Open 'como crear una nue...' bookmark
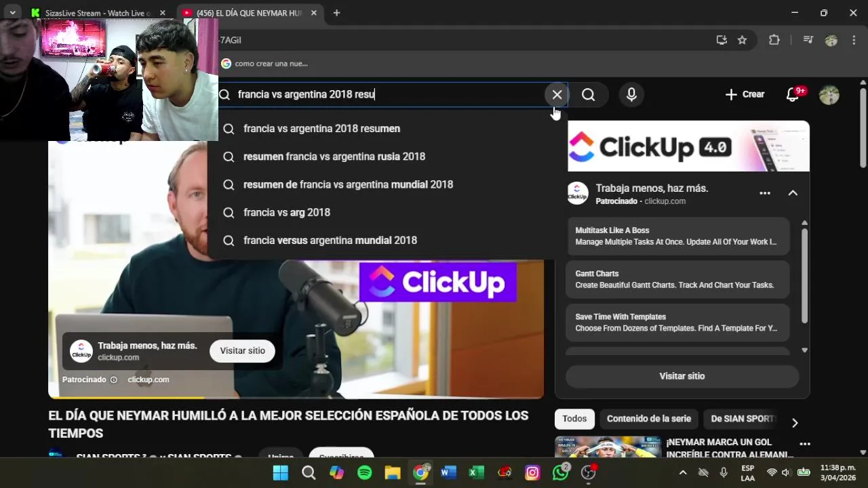 coord(265,64)
